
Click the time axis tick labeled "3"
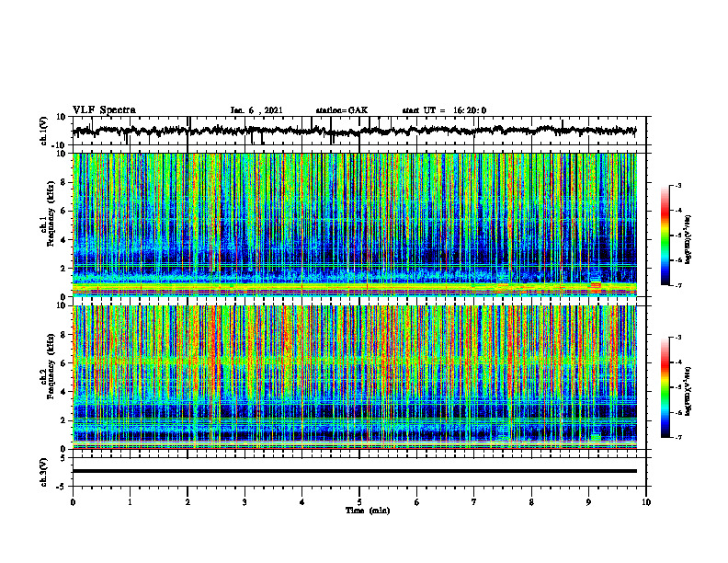[x=245, y=502]
